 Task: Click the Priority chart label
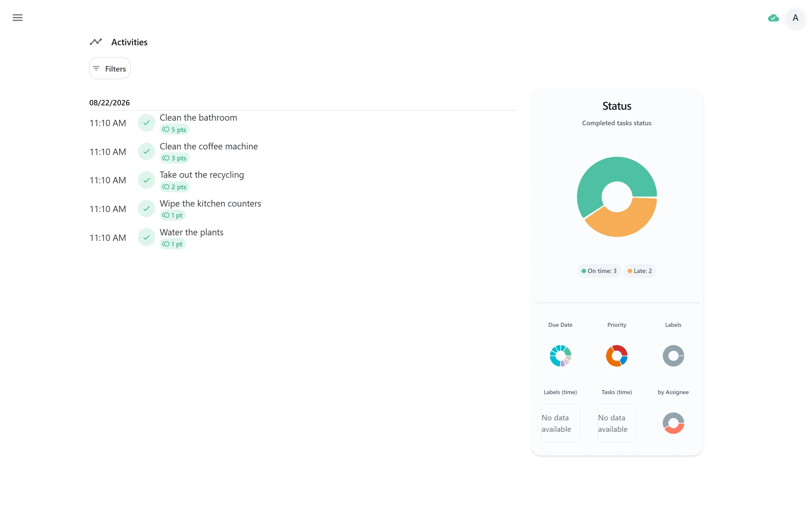click(x=617, y=325)
